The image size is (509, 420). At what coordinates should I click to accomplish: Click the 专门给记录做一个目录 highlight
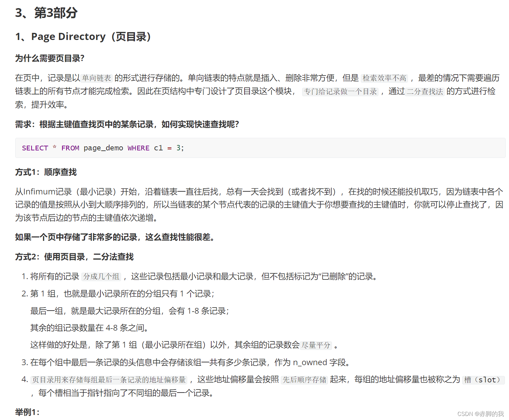click(340, 91)
